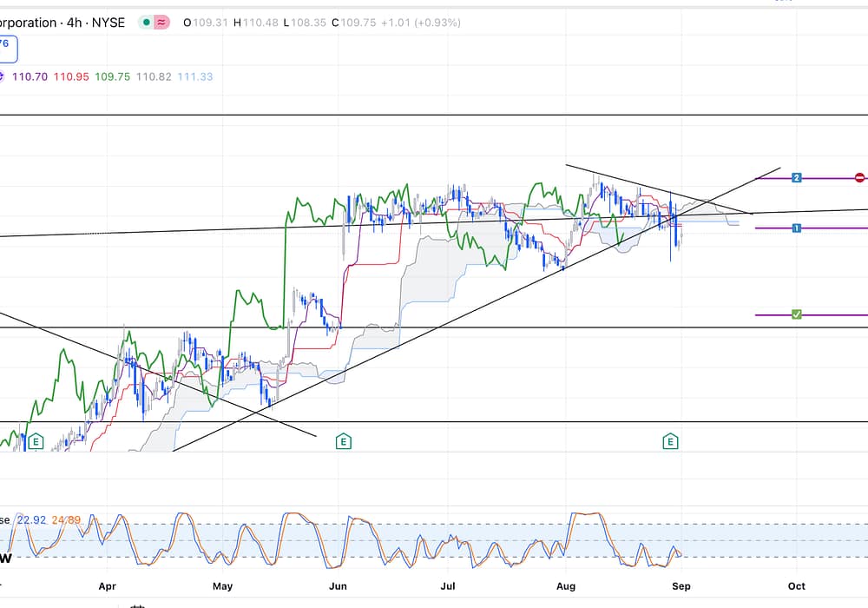
Task: Click the earnings 'E' marker near June
Action: (343, 442)
